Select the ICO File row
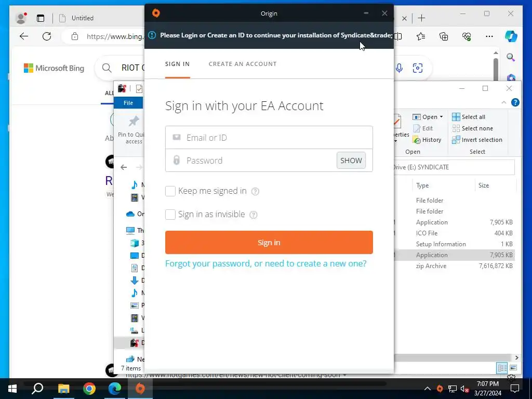 click(x=455, y=233)
